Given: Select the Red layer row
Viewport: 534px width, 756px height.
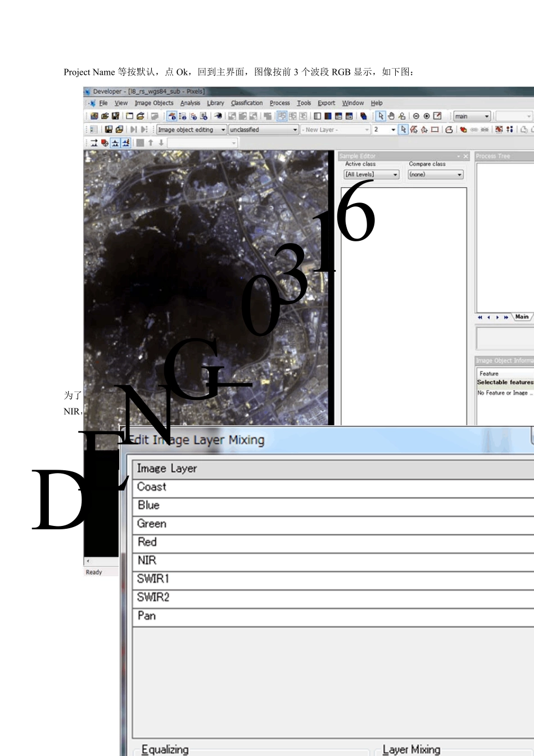Looking at the screenshot, I should click(x=333, y=542).
